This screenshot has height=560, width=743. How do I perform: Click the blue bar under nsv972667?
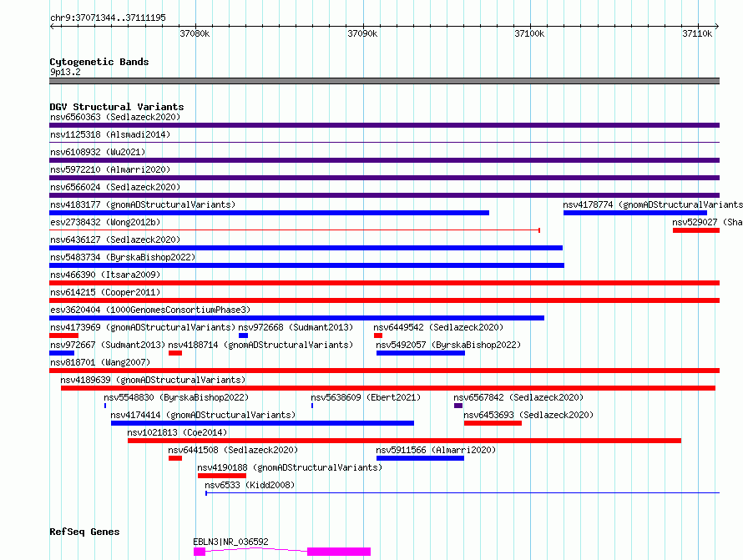62,353
